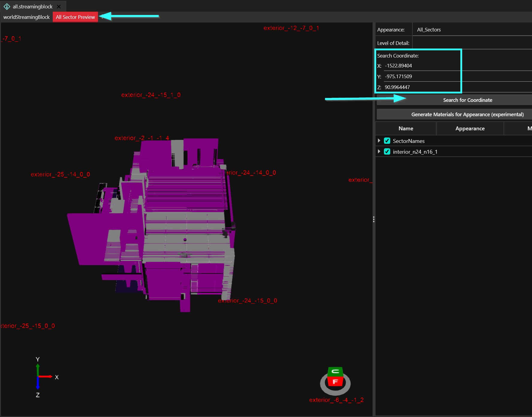This screenshot has height=417, width=532.
Task: Click the all.streamingblock file icon
Action: pyautogui.click(x=7, y=6)
